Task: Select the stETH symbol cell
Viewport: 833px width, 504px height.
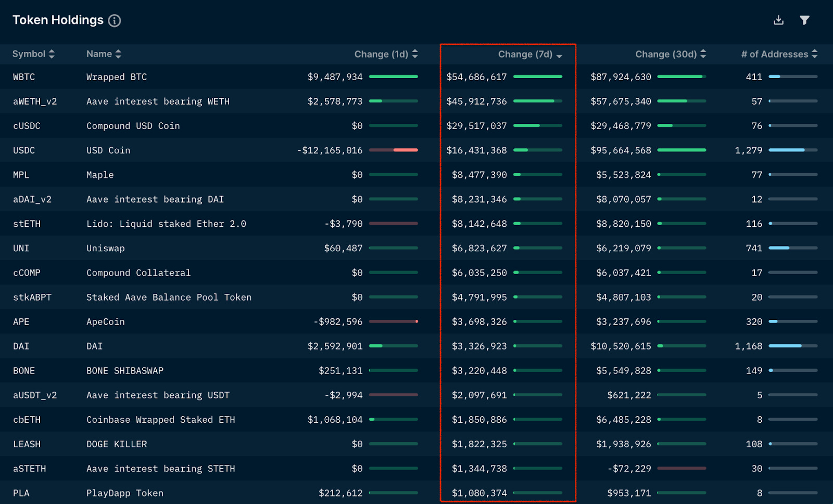Action: pos(27,224)
